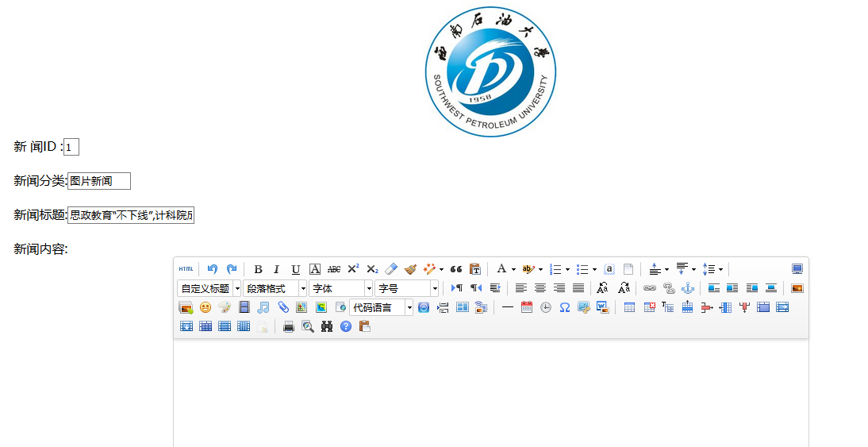Open search and replace binoculars

(x=327, y=327)
